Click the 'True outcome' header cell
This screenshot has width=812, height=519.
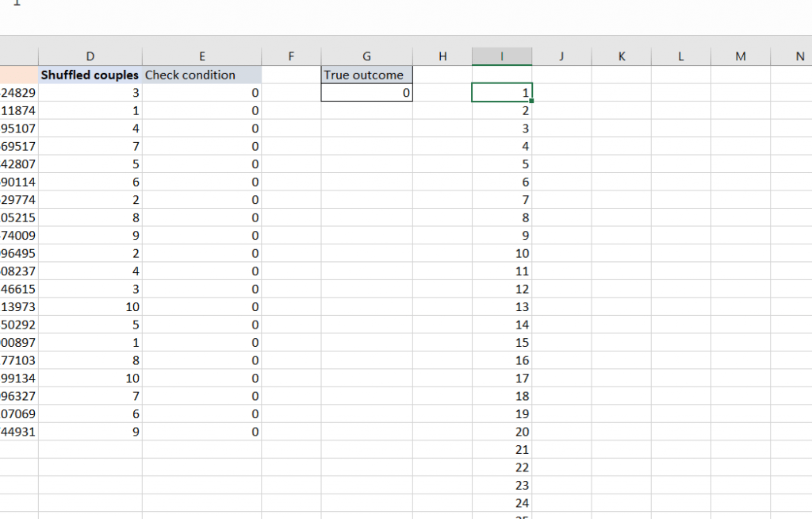[366, 75]
